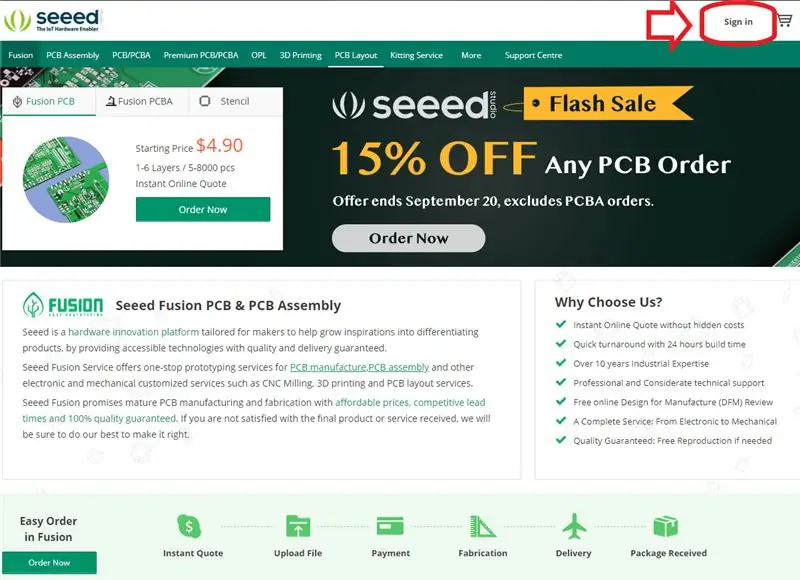Click the Flash Sale banner Order Now button

pyautogui.click(x=408, y=238)
